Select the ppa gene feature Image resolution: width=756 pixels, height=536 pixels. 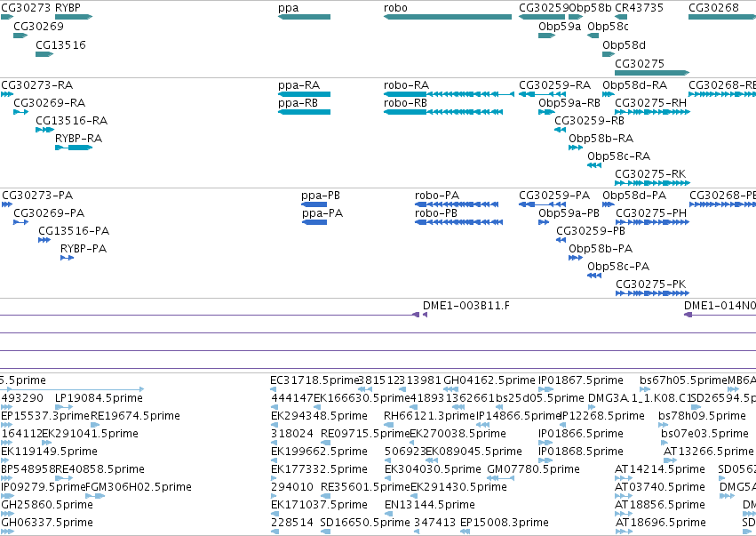tap(304, 17)
